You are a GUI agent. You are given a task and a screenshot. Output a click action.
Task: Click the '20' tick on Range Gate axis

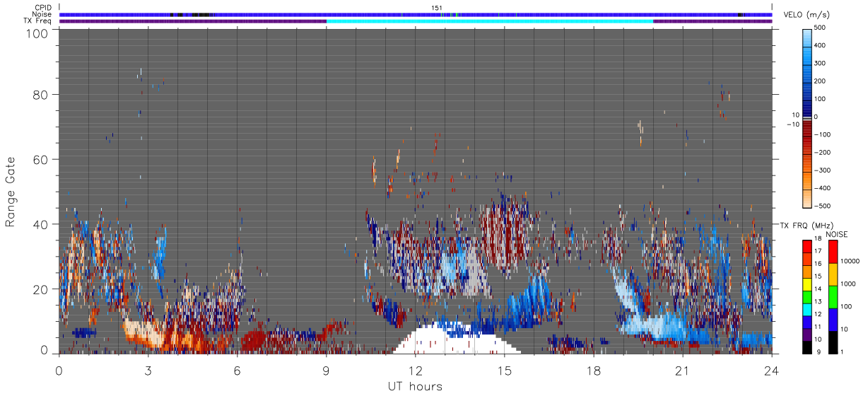(42, 289)
